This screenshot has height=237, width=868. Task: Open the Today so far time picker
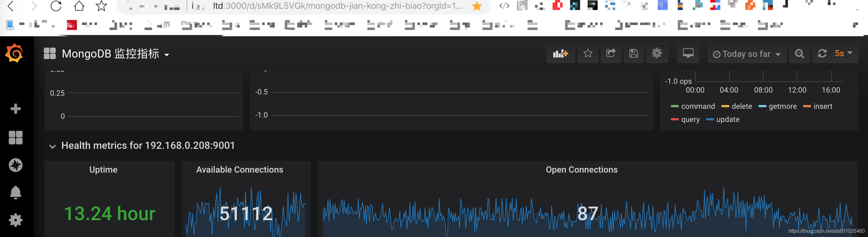pos(747,53)
